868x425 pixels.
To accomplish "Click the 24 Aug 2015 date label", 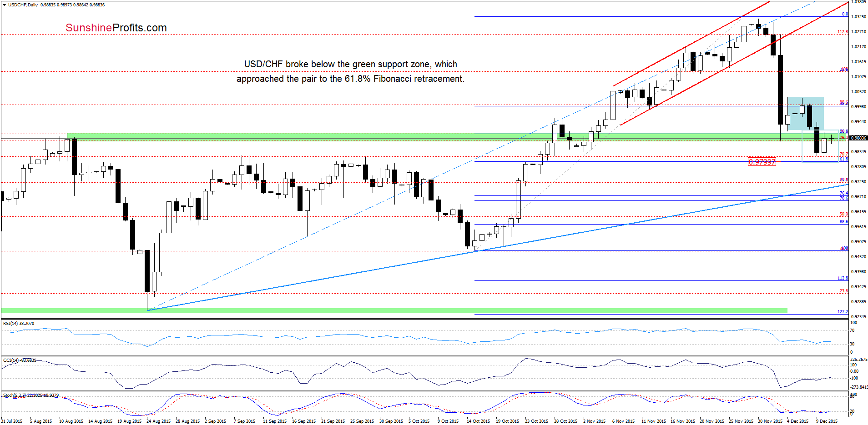I will click(x=158, y=421).
